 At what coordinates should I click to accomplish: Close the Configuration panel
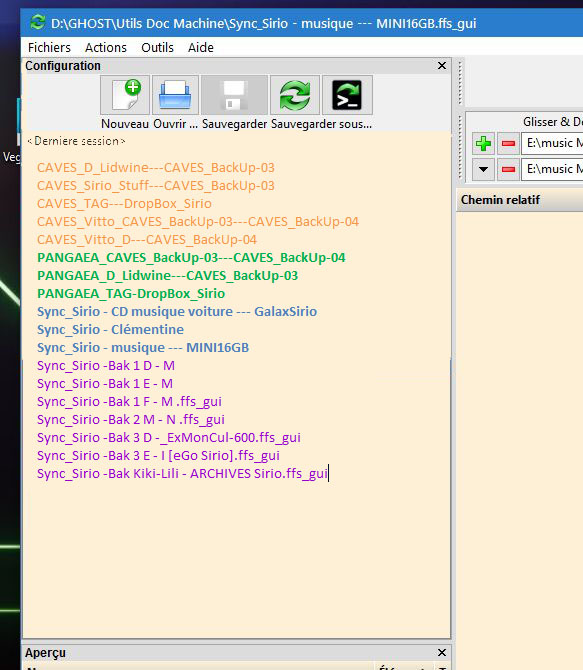point(442,66)
